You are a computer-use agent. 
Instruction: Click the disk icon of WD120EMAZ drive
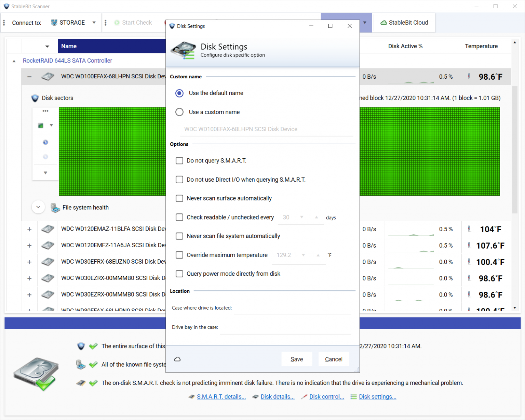(48, 229)
